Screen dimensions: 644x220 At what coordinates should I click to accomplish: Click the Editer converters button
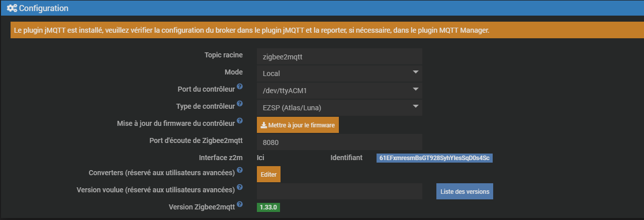pyautogui.click(x=268, y=174)
